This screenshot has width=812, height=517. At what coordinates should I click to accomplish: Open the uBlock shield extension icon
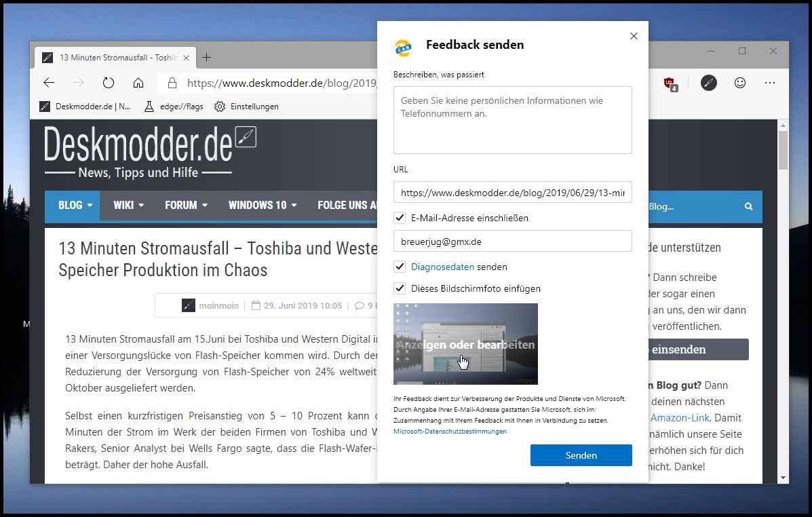pos(670,83)
